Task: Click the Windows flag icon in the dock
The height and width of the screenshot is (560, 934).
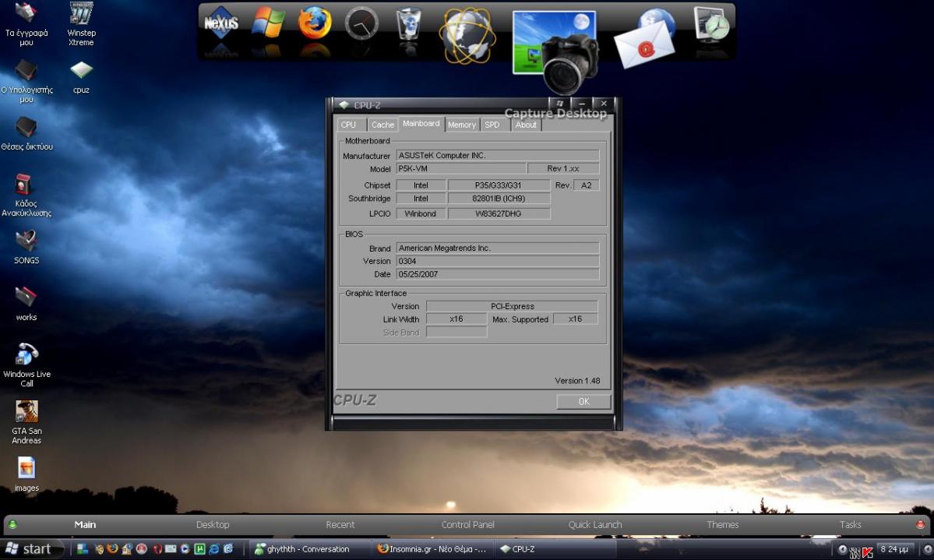Action: coord(268,23)
